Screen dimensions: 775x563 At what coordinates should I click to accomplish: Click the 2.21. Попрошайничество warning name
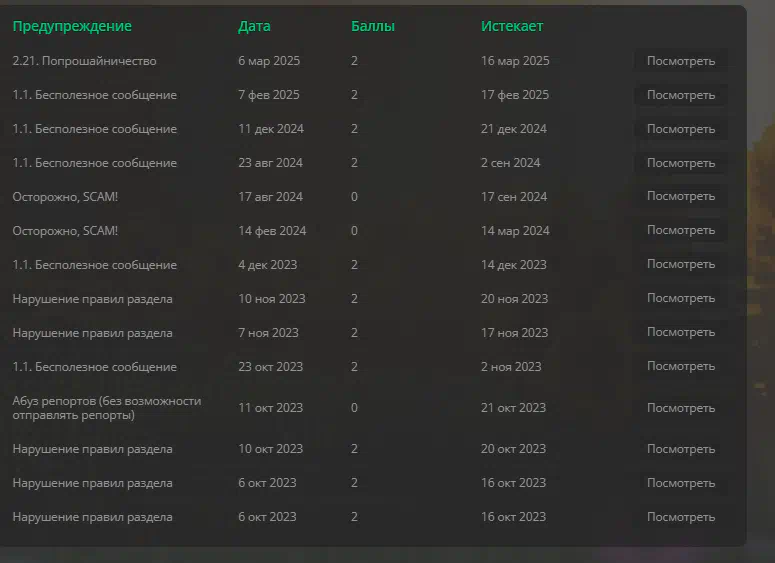point(85,61)
